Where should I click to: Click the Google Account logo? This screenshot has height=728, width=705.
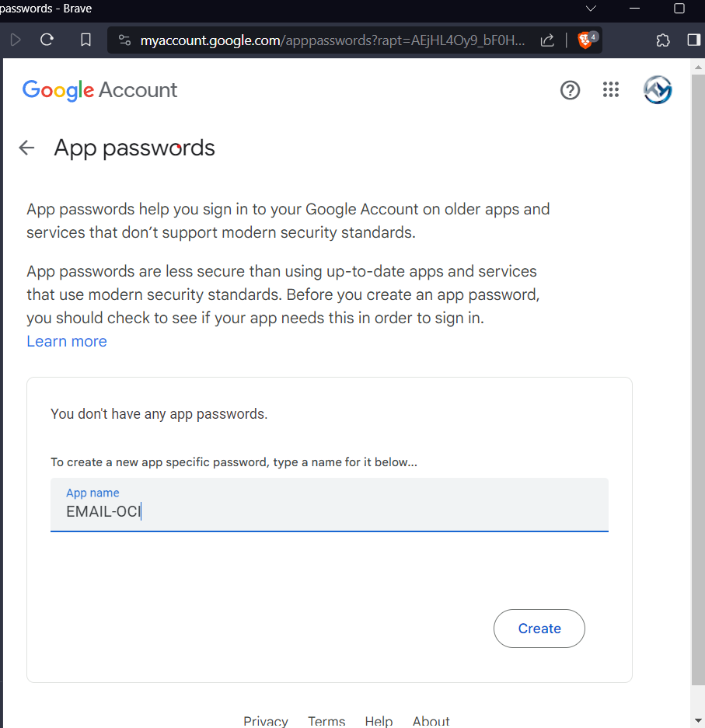click(99, 90)
